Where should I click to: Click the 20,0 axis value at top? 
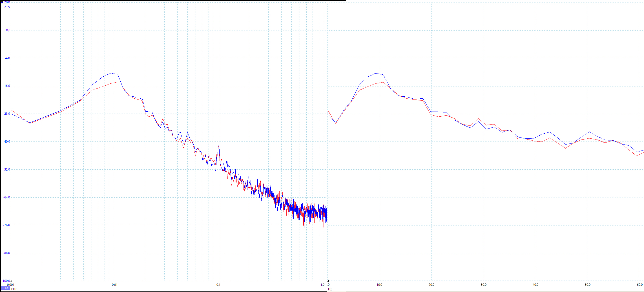tap(7, 2)
